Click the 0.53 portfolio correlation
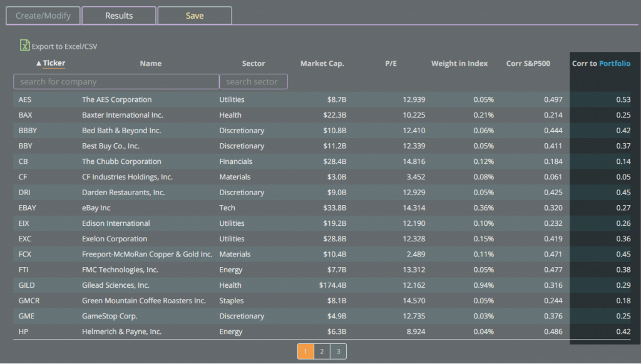This screenshot has height=364, width=641. pos(623,99)
